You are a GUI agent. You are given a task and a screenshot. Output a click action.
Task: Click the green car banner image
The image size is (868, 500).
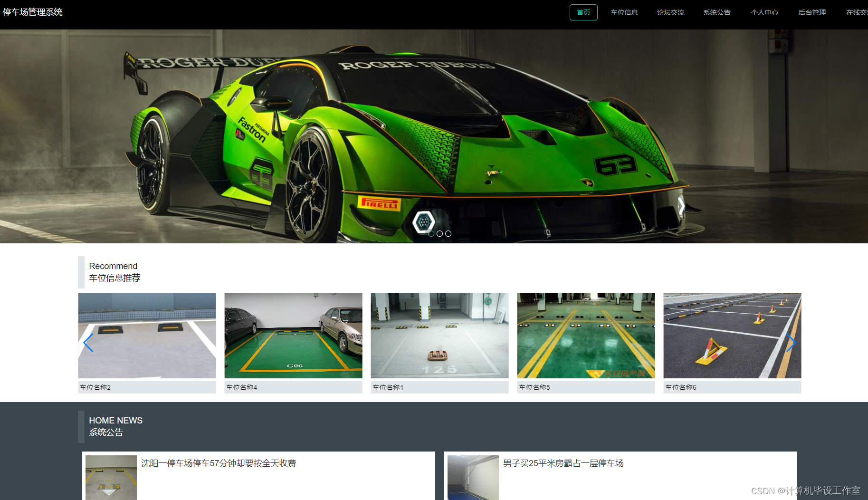434,136
